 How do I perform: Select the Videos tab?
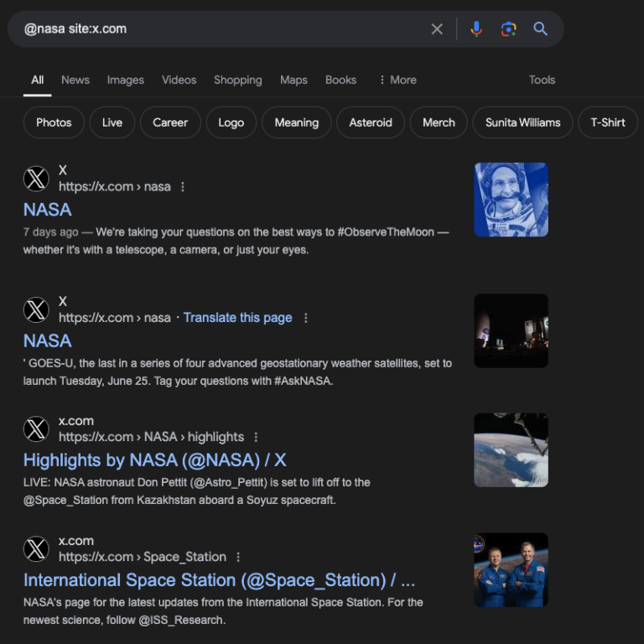pos(179,80)
